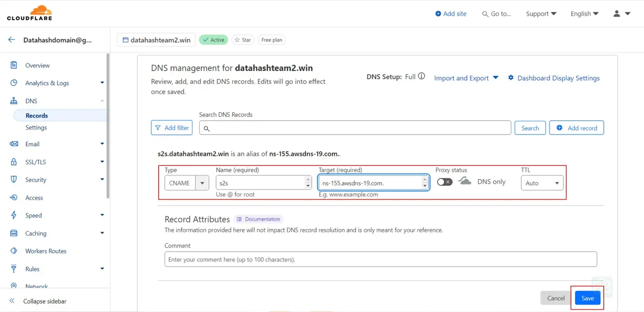Click the DNS network icon in sidebar

click(14, 101)
